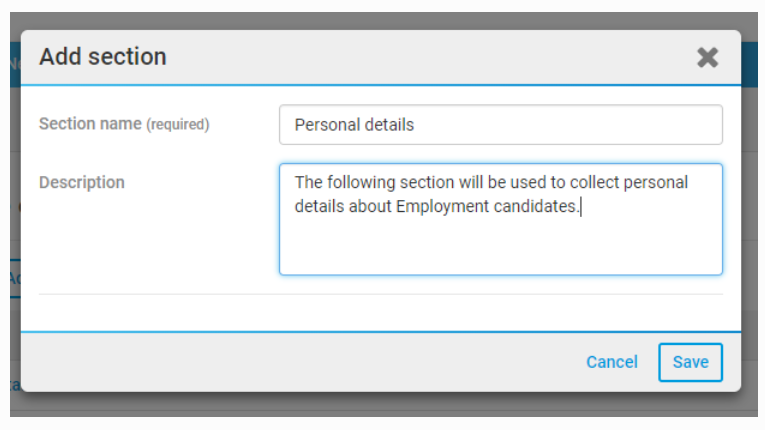Click the Section name input field
Viewport: 765px width, 430px height.
[500, 125]
